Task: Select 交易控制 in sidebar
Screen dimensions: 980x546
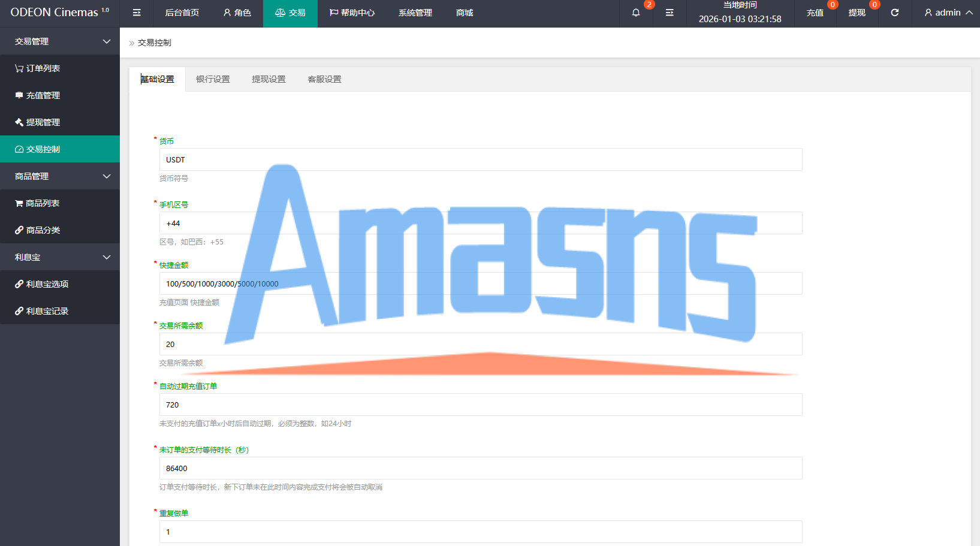Action: point(60,149)
